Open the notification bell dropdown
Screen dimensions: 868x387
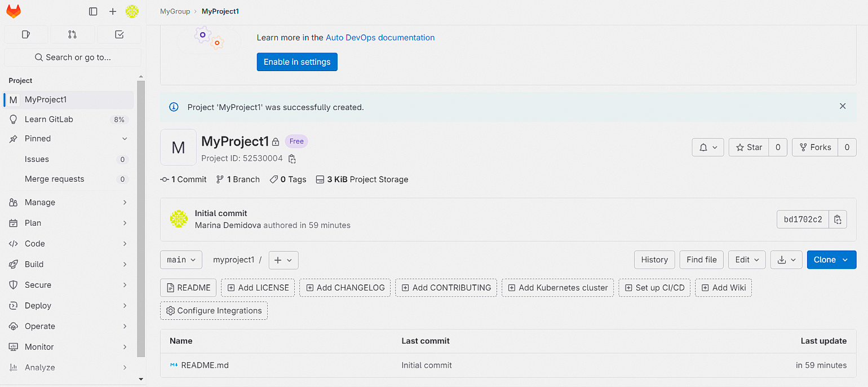tap(708, 147)
